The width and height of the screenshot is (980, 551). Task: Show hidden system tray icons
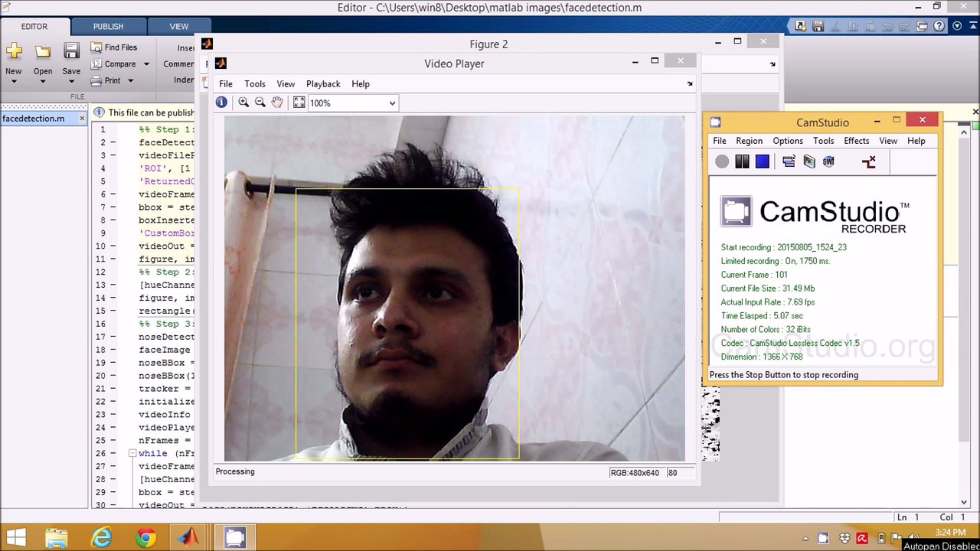pyautogui.click(x=804, y=538)
